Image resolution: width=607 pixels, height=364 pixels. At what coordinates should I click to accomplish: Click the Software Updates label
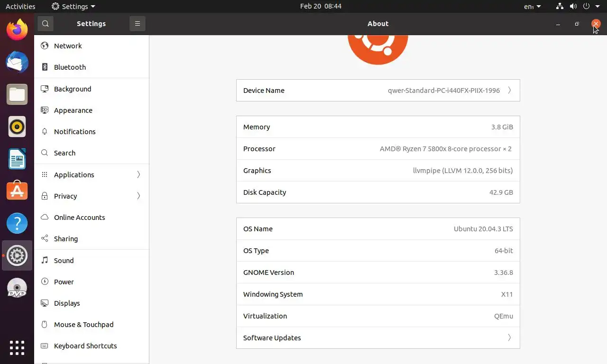click(272, 338)
